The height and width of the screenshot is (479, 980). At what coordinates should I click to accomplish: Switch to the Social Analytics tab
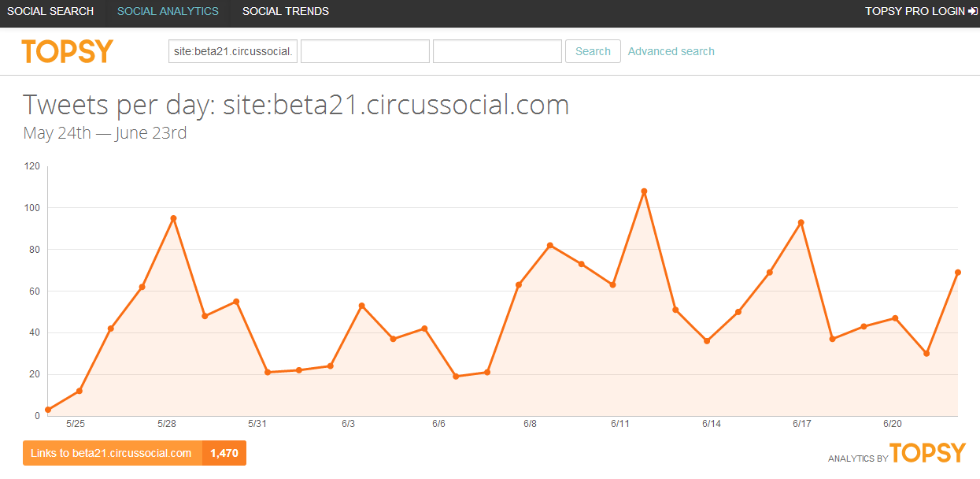coord(168,11)
